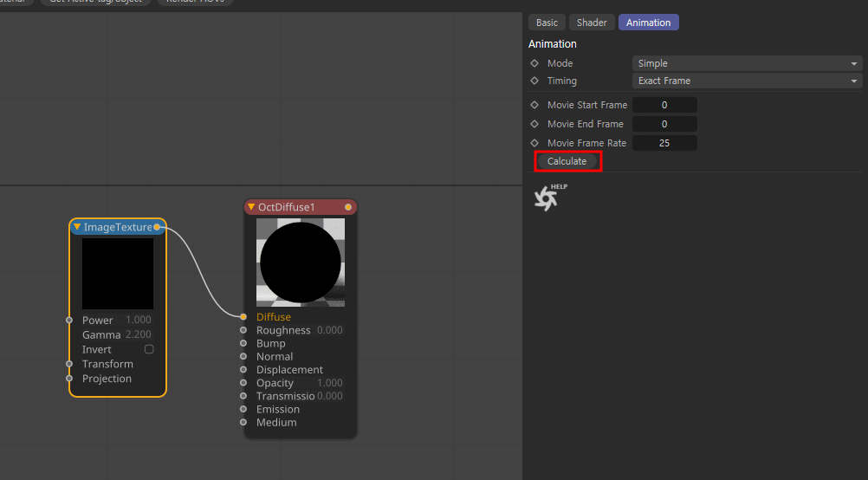Select the ImageTexture node title bar

pos(118,227)
